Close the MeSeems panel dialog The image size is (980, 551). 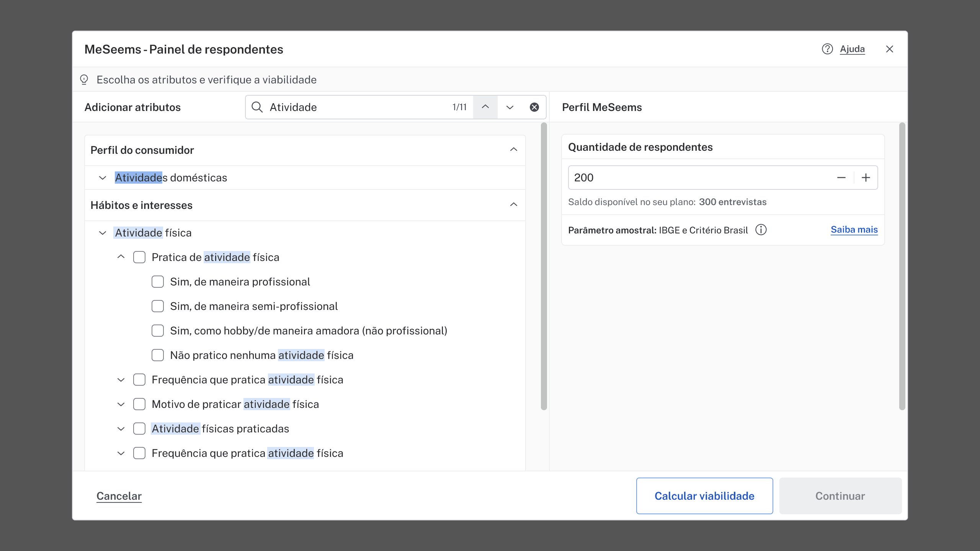coord(890,49)
